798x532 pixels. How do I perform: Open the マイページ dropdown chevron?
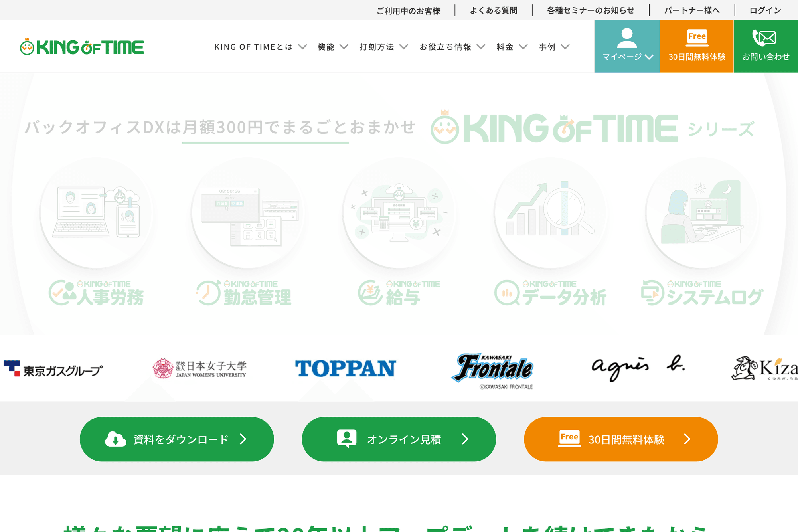click(649, 57)
